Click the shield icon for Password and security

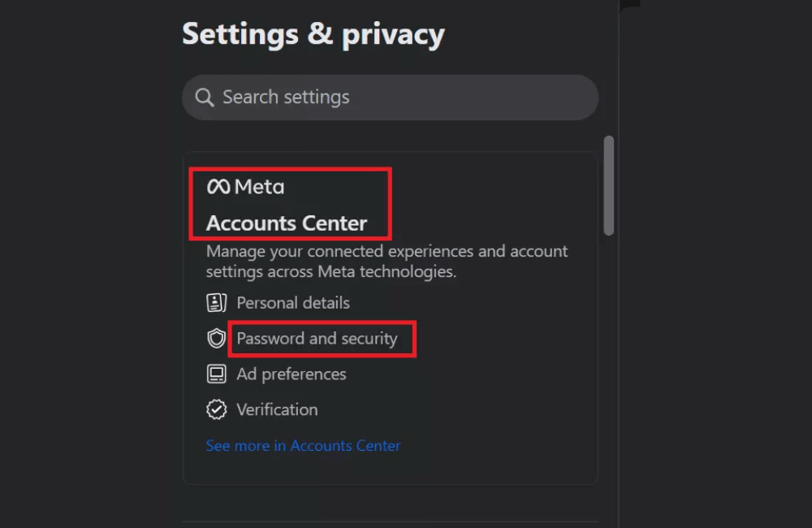pos(216,339)
